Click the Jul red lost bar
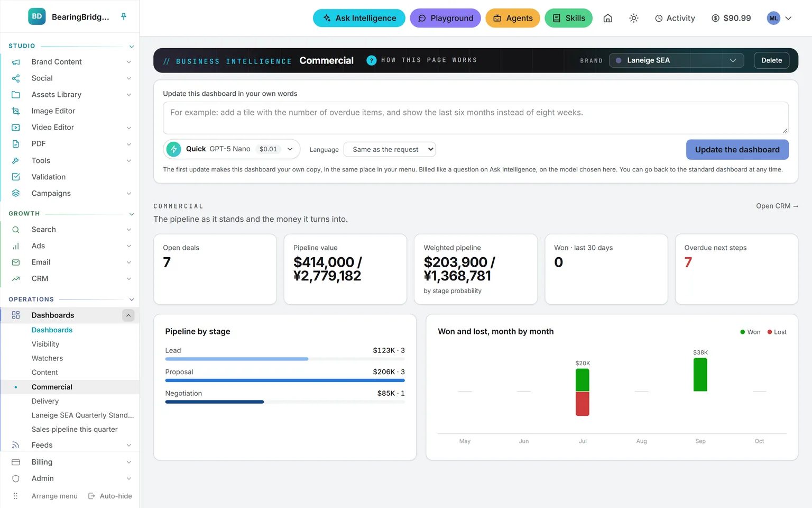Viewport: 812px width, 508px height. coord(582,404)
